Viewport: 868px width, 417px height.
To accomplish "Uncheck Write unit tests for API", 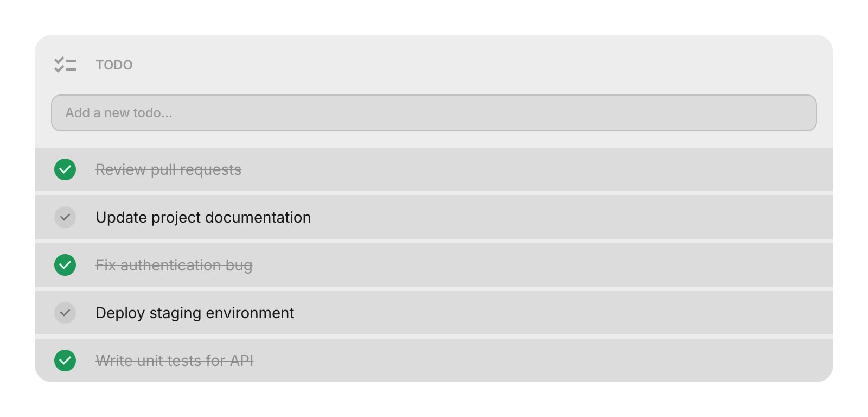I will tap(65, 361).
